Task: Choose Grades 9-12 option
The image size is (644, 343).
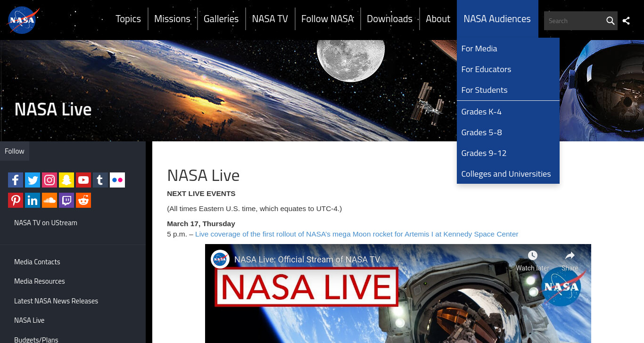Action: [508, 153]
